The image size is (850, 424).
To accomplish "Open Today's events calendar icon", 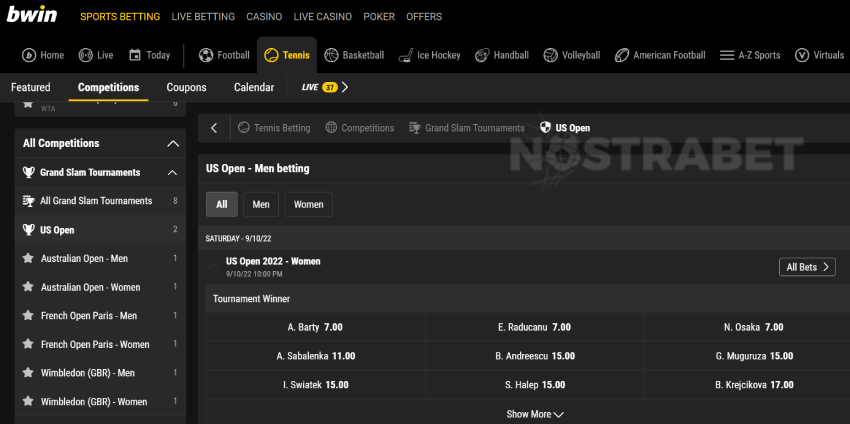I will (x=135, y=55).
